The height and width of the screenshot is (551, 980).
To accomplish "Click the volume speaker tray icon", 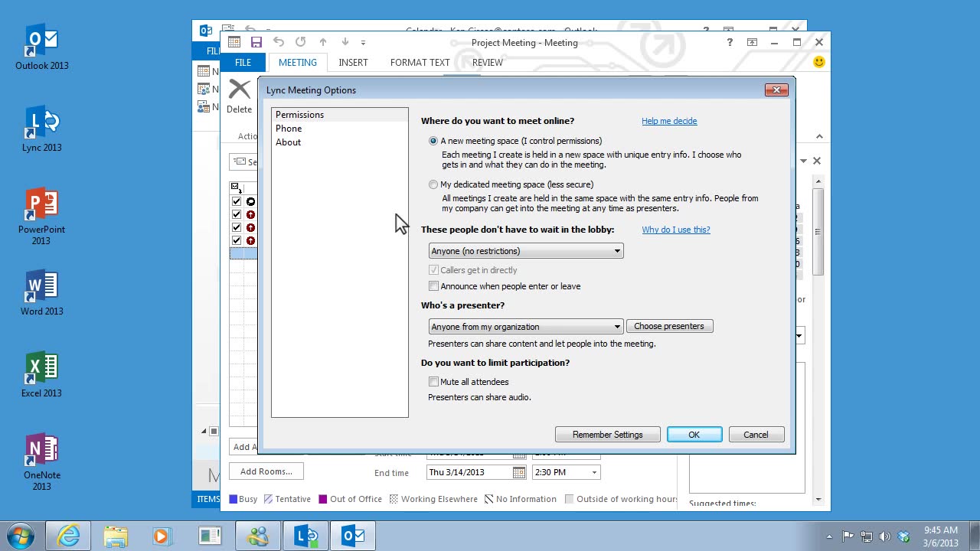I will (885, 536).
